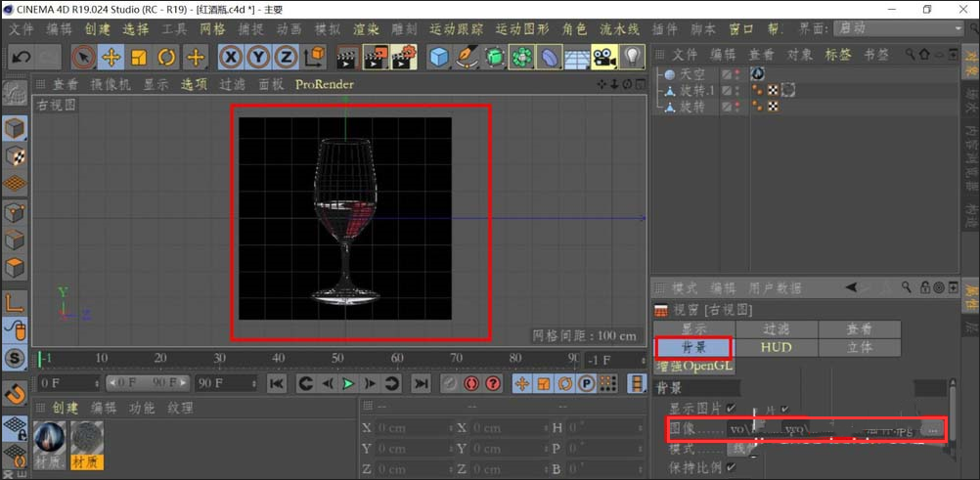Toggle the 保持比例 checkbox
Image resolution: width=980 pixels, height=480 pixels.
point(732,468)
